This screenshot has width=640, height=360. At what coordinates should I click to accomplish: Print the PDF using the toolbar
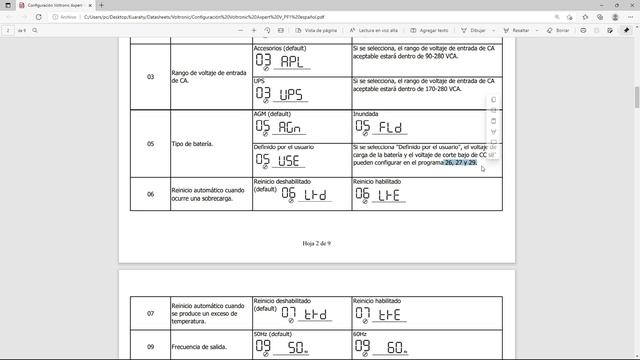583,30
